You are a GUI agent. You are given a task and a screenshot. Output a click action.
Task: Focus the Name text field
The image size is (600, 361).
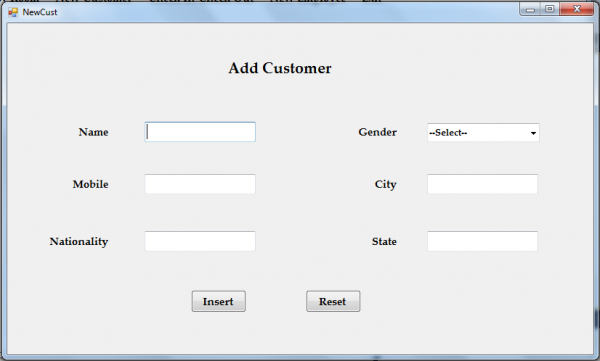coord(200,132)
